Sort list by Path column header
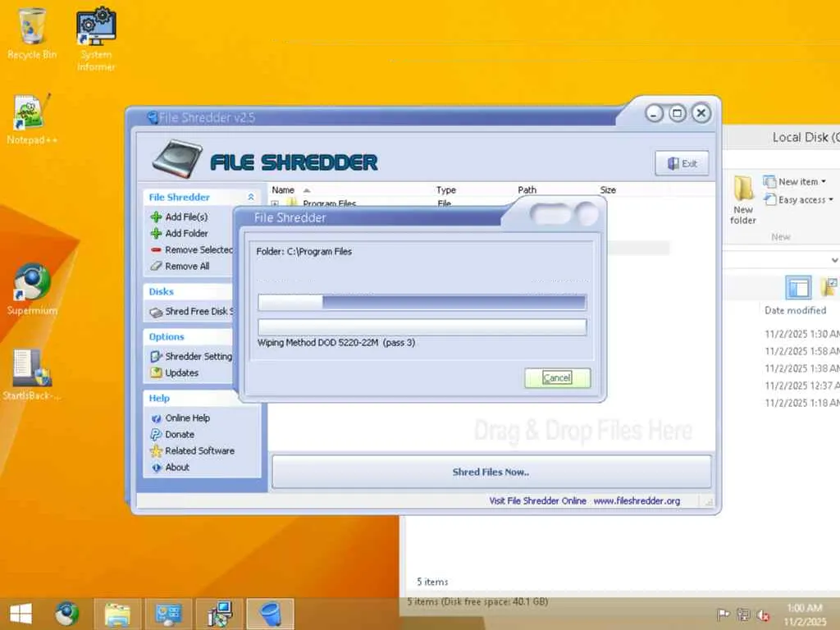 point(527,190)
